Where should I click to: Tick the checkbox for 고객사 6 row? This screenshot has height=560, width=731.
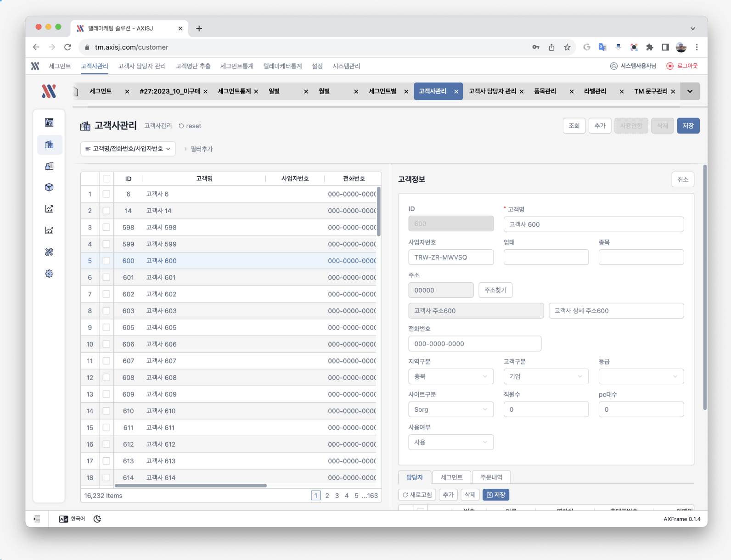point(107,194)
